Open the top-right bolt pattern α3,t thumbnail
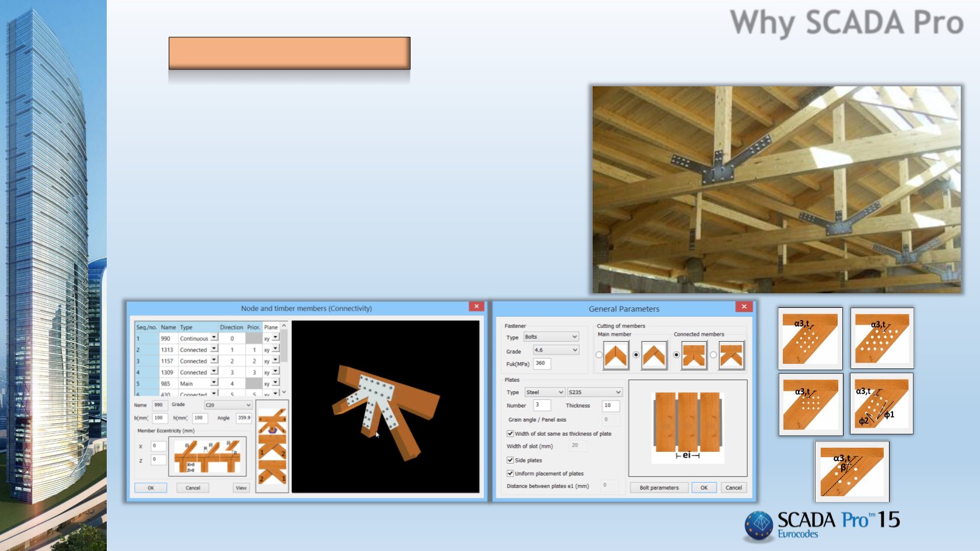Viewport: 980px width, 551px height. point(882,339)
